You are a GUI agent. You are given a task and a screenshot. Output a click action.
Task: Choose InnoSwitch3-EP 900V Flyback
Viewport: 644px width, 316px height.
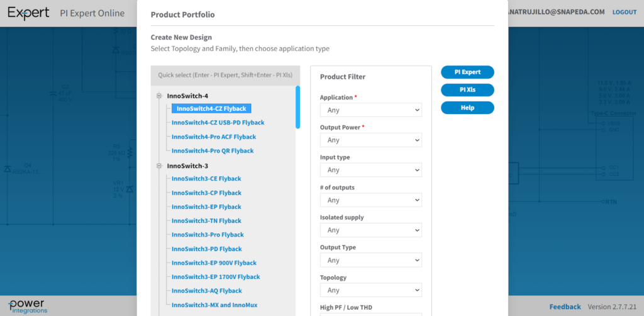[214, 263]
